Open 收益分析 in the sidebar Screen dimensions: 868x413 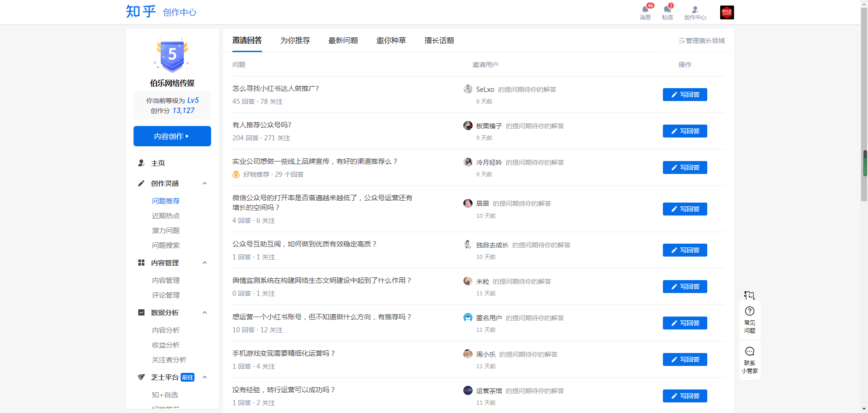pos(166,345)
